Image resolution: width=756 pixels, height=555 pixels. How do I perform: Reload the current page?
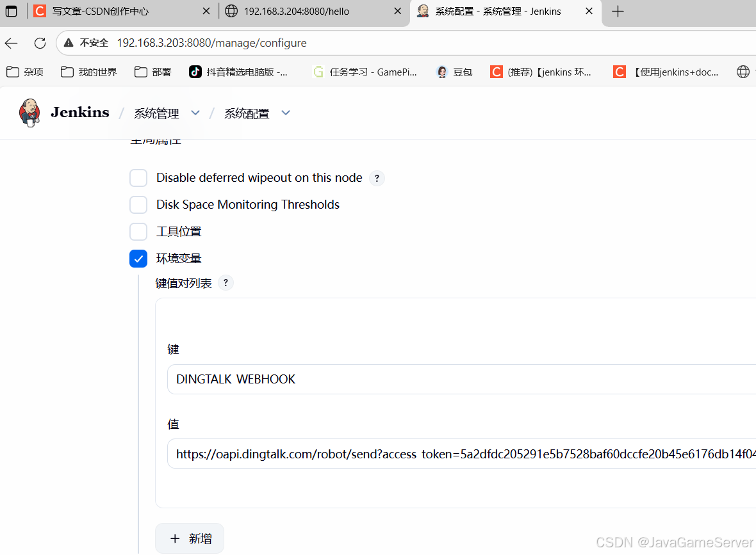pos(40,44)
